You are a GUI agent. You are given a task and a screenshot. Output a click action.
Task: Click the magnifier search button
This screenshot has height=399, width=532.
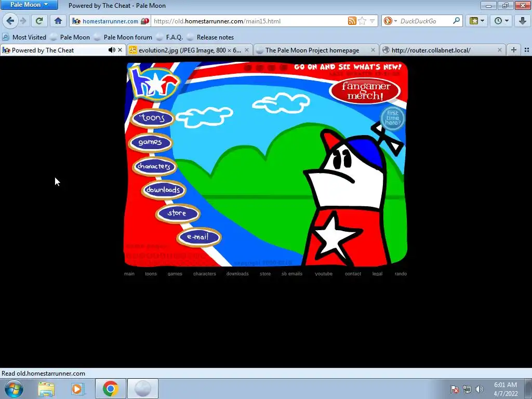[456, 21]
